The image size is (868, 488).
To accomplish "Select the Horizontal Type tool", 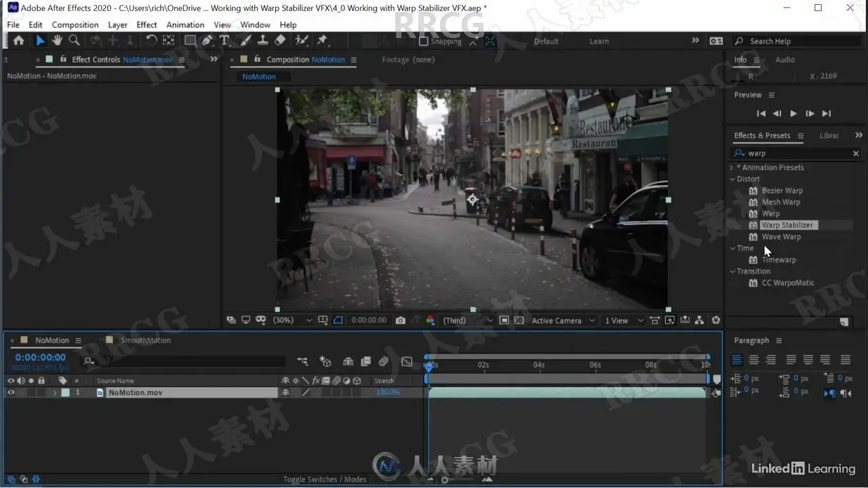I will pyautogui.click(x=224, y=41).
